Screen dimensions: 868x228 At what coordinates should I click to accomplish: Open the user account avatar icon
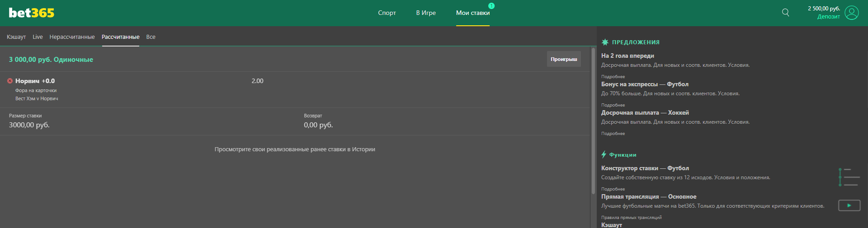click(852, 13)
